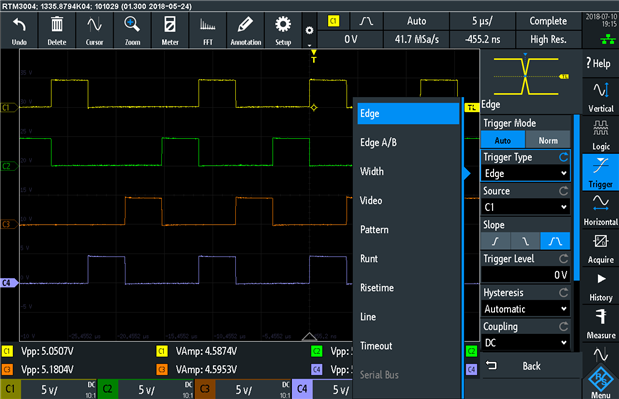619x399 pixels.
Task: Open the Setup gear menu
Action: coord(283,30)
